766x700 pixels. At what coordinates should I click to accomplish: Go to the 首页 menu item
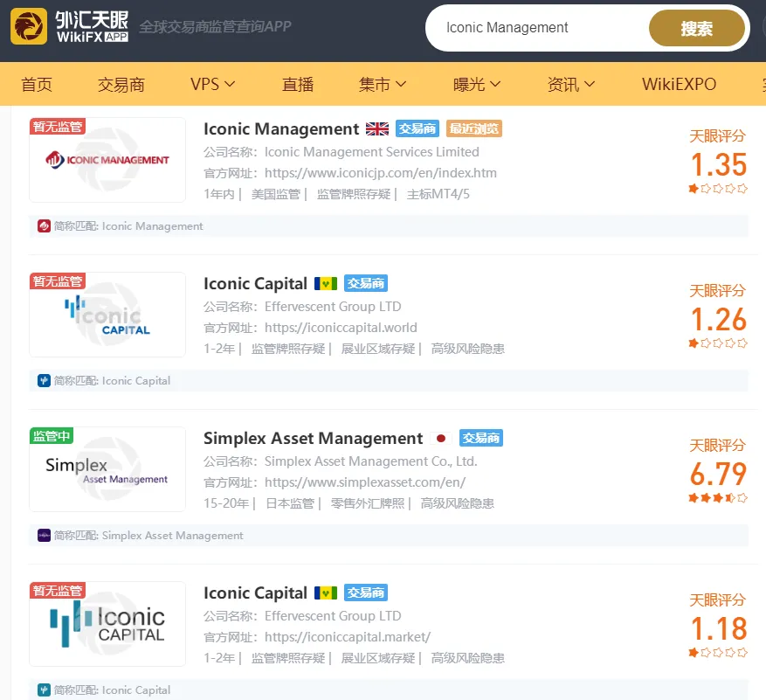[37, 84]
